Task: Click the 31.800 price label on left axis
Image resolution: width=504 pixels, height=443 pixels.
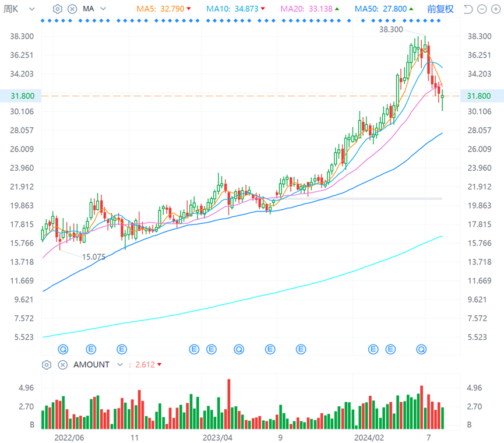Action: tap(23, 96)
